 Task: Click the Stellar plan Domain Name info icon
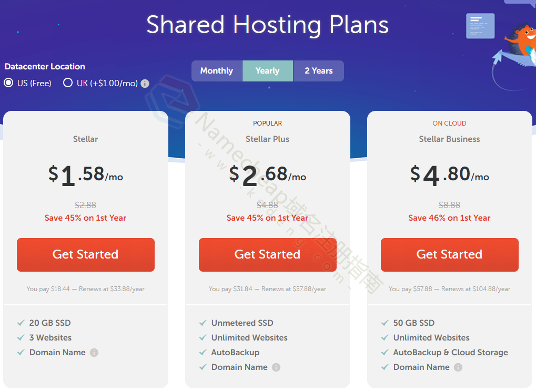[x=94, y=353]
